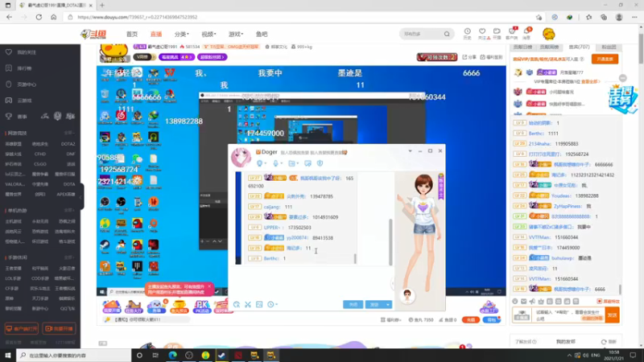Collapse the left sidebar with the edge handle
The height and width of the screenshot is (362, 644).
click(81, 196)
